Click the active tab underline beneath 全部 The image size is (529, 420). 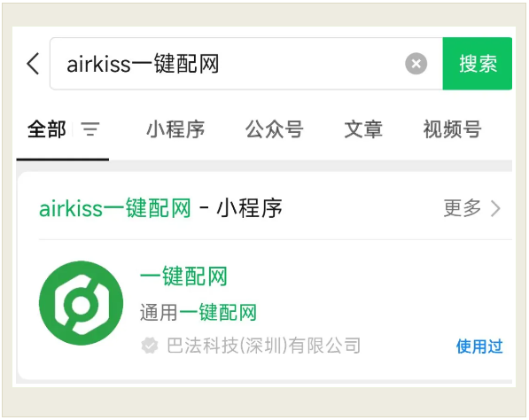click(x=63, y=159)
